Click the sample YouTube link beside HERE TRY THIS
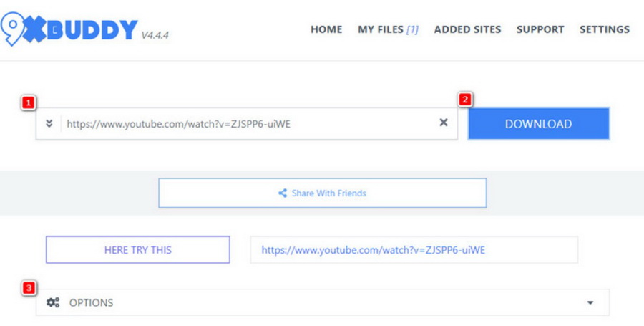The height and width of the screenshot is (326, 644). (379, 250)
